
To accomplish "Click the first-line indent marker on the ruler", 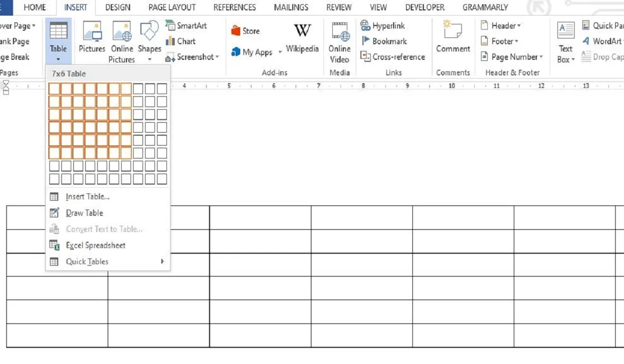I will pos(6,84).
